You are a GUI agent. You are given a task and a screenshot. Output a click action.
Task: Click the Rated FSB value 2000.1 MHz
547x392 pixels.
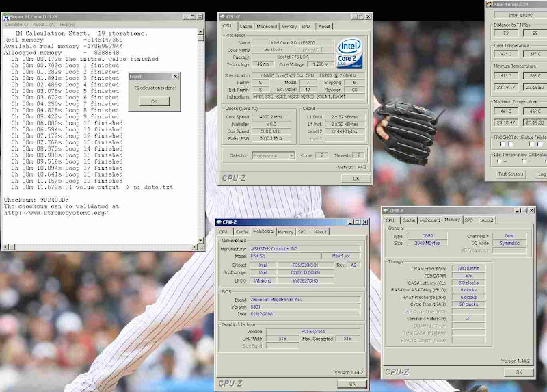coord(271,138)
